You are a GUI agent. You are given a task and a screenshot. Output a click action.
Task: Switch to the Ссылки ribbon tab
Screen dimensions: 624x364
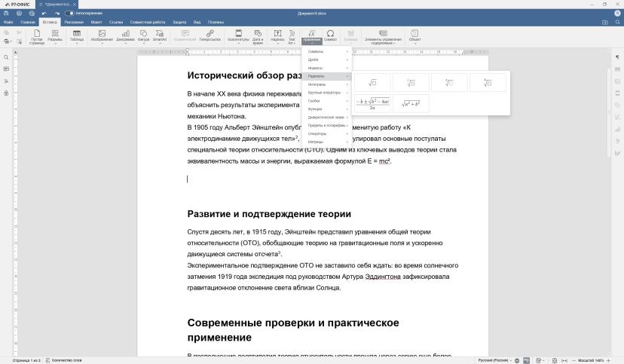click(116, 23)
